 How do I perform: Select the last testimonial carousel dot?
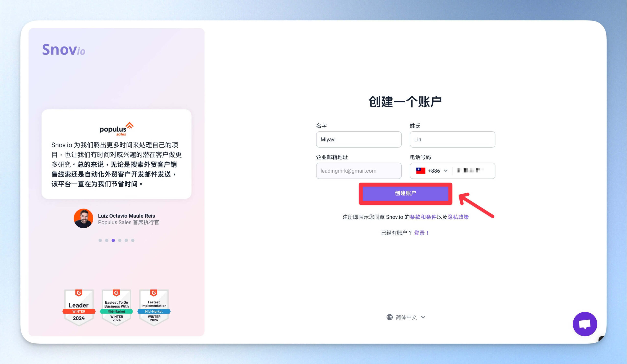coord(133,240)
